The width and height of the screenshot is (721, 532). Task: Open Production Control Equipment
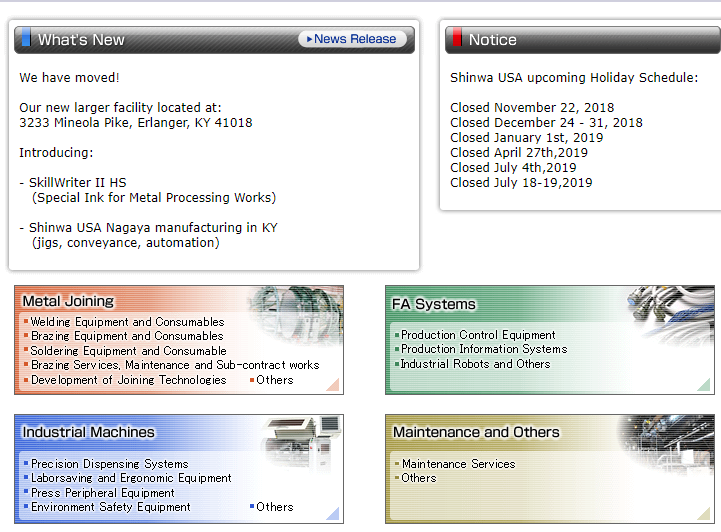(x=478, y=335)
